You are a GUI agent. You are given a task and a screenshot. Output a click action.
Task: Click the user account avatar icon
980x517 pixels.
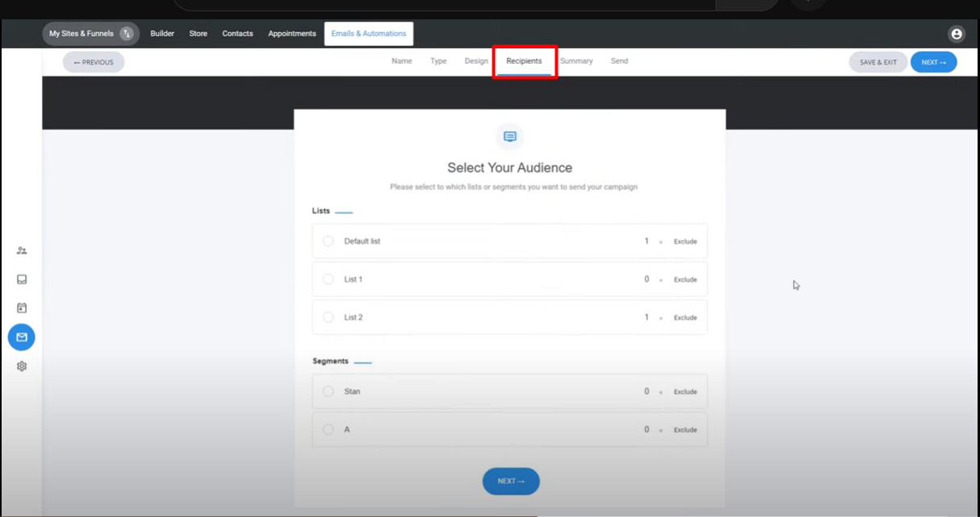957,34
